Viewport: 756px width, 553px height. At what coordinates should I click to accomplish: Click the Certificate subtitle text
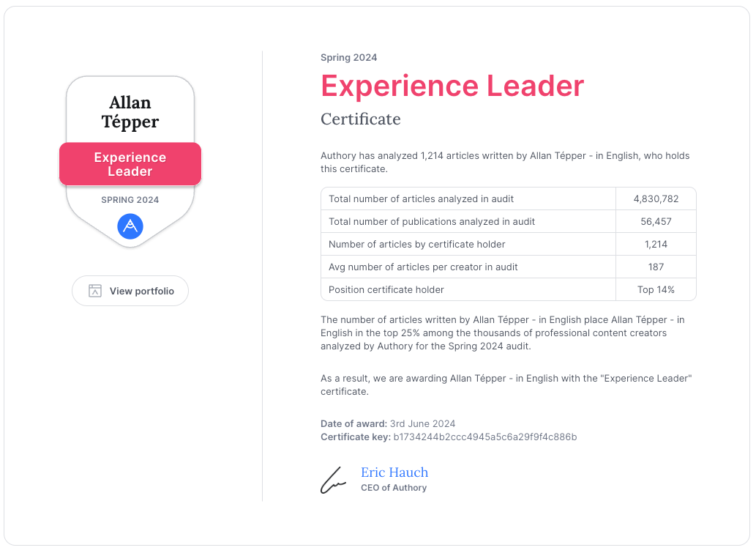click(x=361, y=119)
